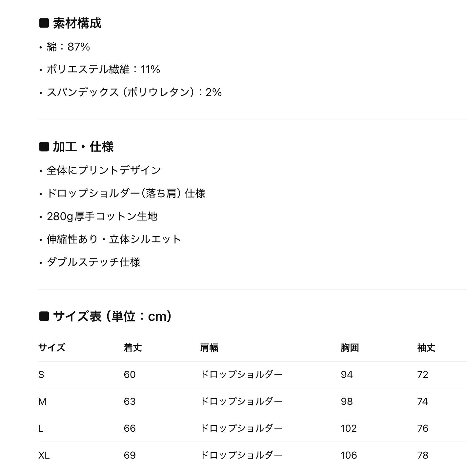
Task: Click the 74 sleeve value in M row
Action: (422, 402)
